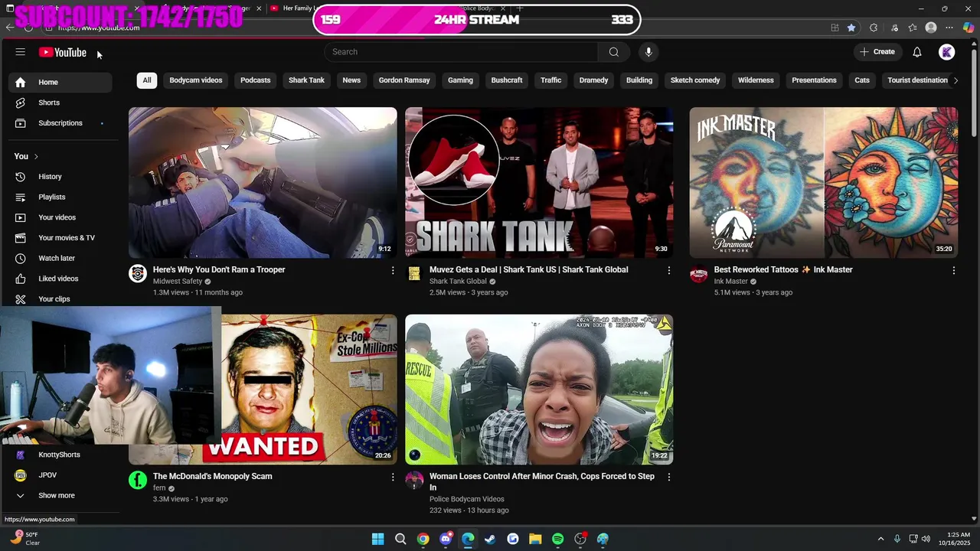Open Your videos in the sidebar

[60, 217]
